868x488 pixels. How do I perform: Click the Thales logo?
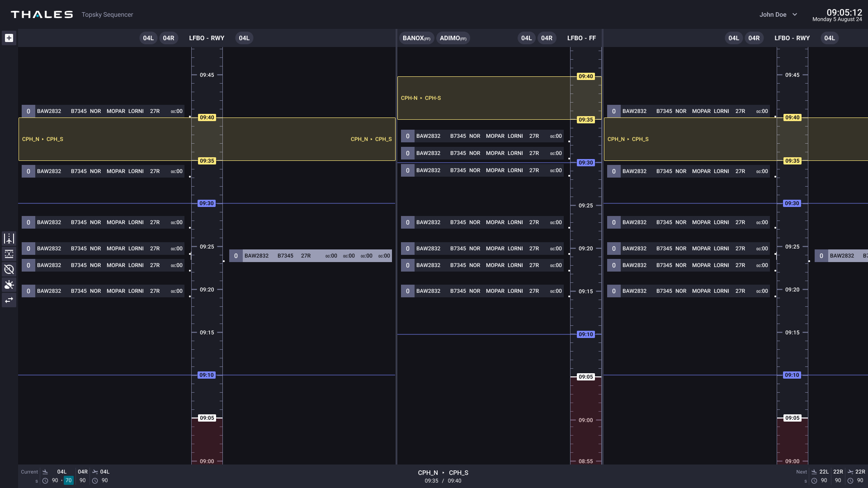click(42, 14)
